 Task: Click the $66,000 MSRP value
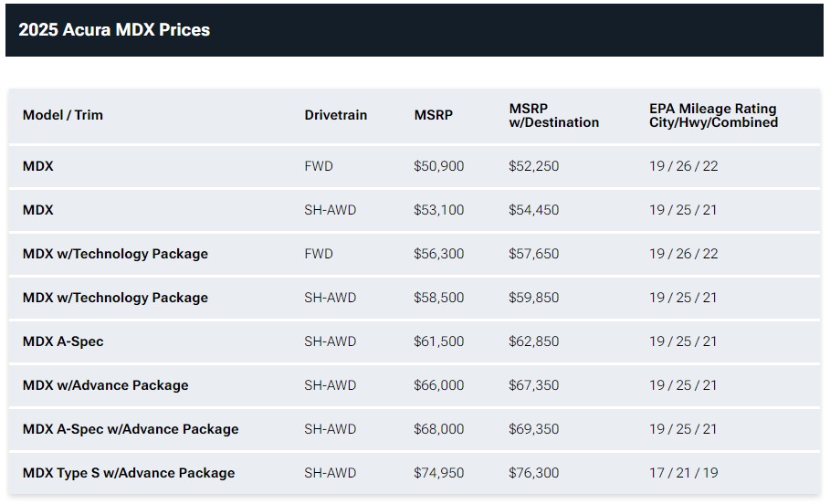438,385
